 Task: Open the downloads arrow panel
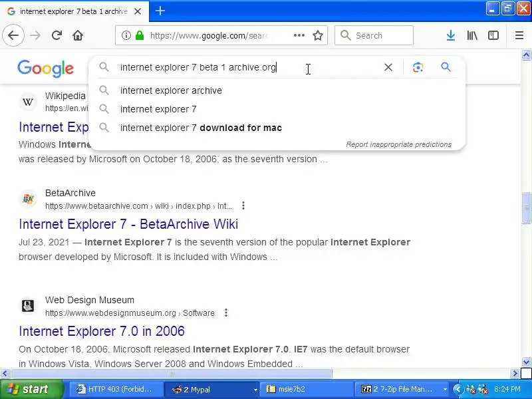451,35
